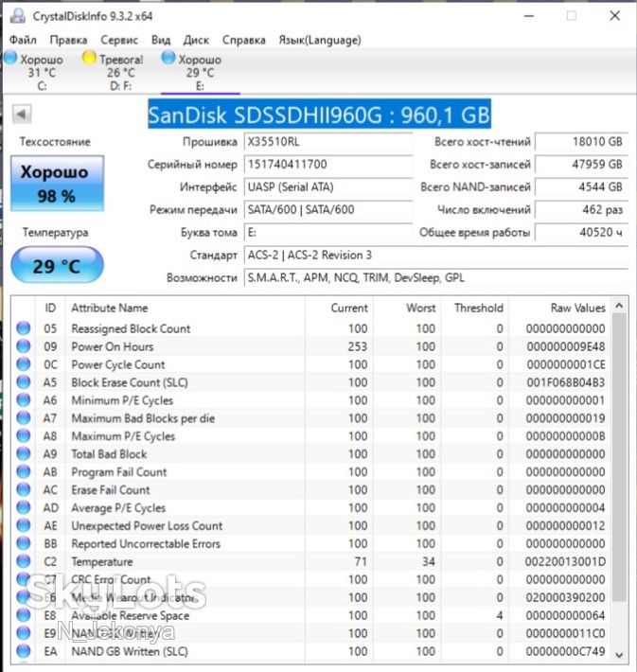This screenshot has height=672, width=637.
Task: Click power on hours value 40520 ч
Action: 582,232
